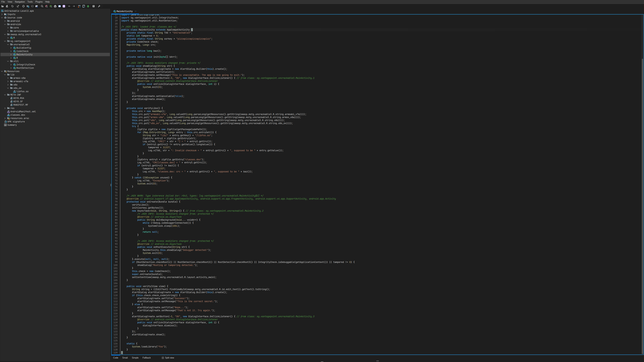Click the Text search magnifier icon
Viewport: 644px width, 362px height.
coord(42,6)
